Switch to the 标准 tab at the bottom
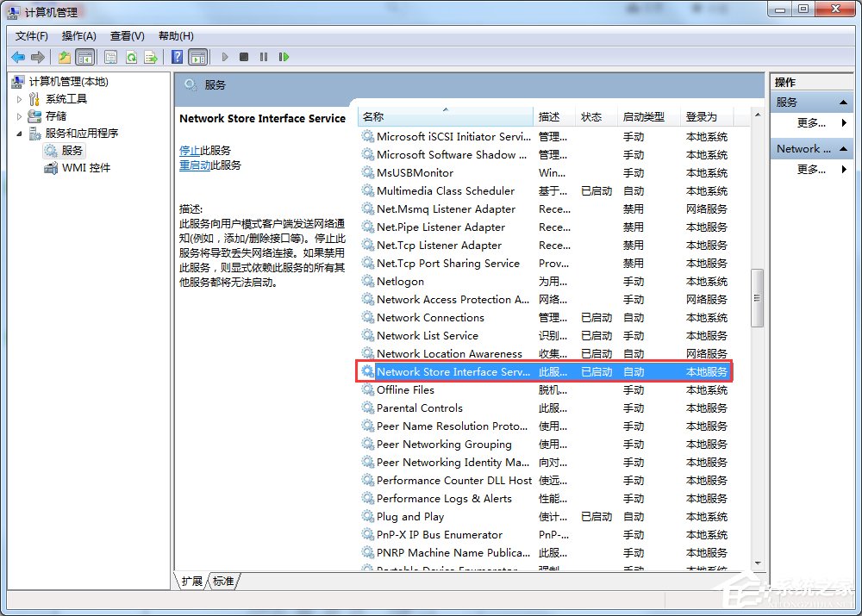 (223, 582)
